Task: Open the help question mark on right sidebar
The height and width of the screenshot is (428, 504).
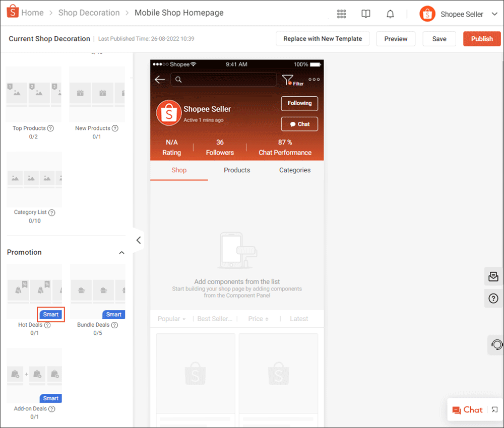Action: [493, 298]
